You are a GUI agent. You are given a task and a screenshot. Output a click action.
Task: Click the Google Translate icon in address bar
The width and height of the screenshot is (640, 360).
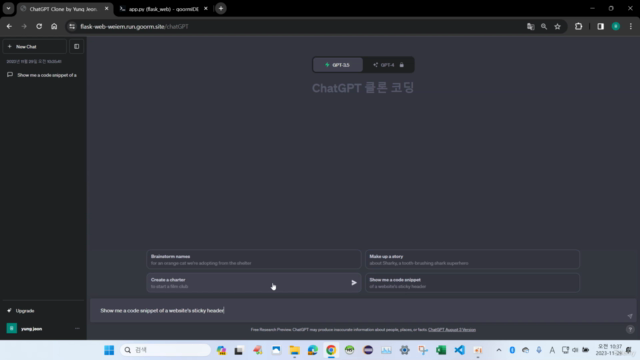click(x=530, y=27)
